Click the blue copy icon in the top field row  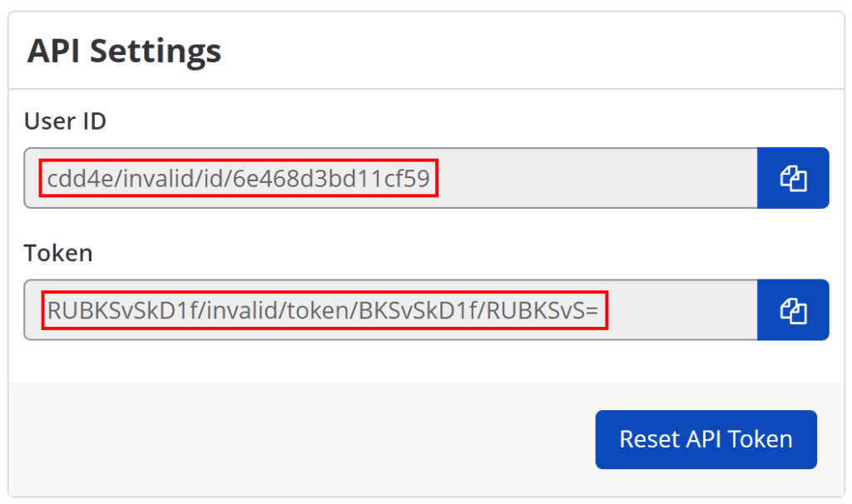click(x=793, y=178)
